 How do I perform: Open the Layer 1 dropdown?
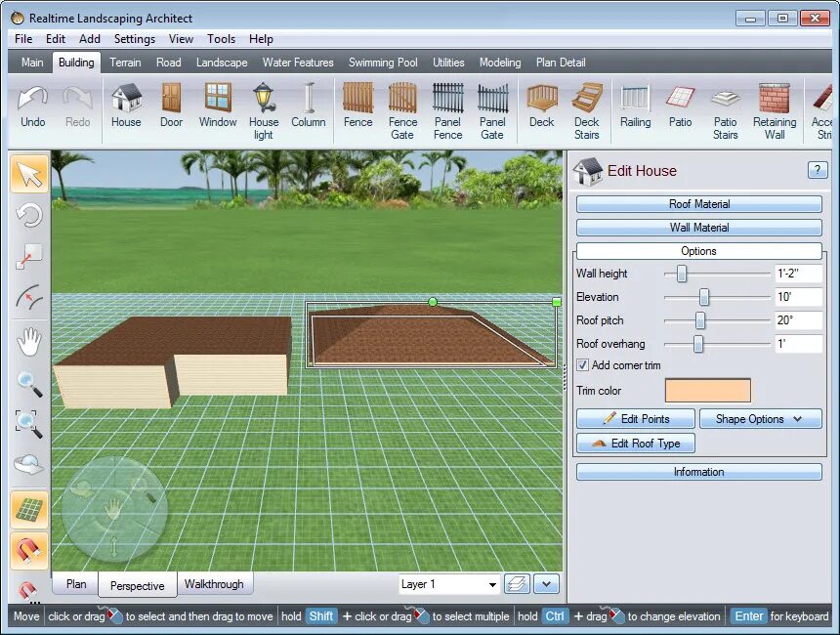point(449,584)
